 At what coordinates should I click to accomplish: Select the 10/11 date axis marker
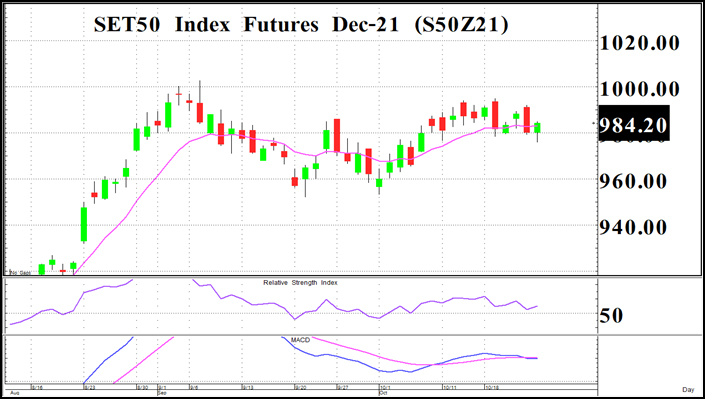click(x=450, y=387)
